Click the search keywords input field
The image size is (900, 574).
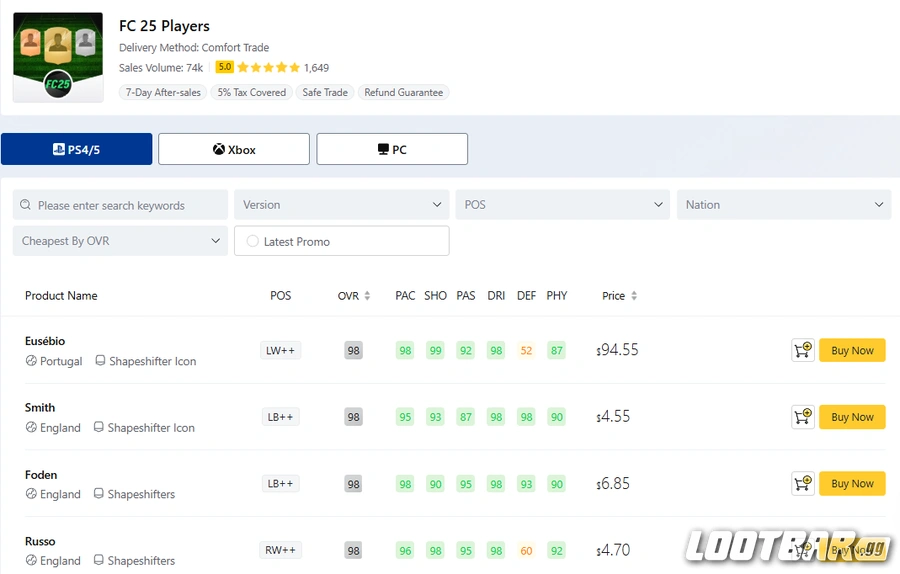point(130,206)
